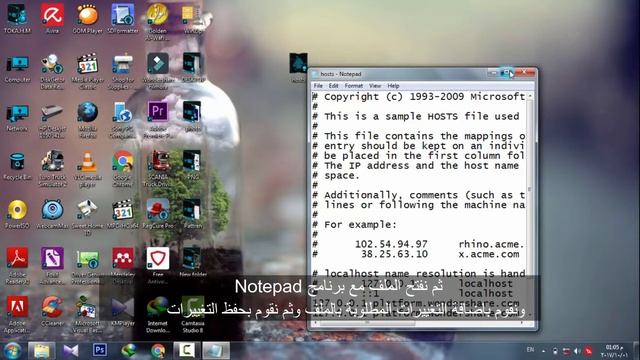Screen dimensions: 640x360
Task: Open the SDFormatter desktop shortcut
Action: [123, 18]
